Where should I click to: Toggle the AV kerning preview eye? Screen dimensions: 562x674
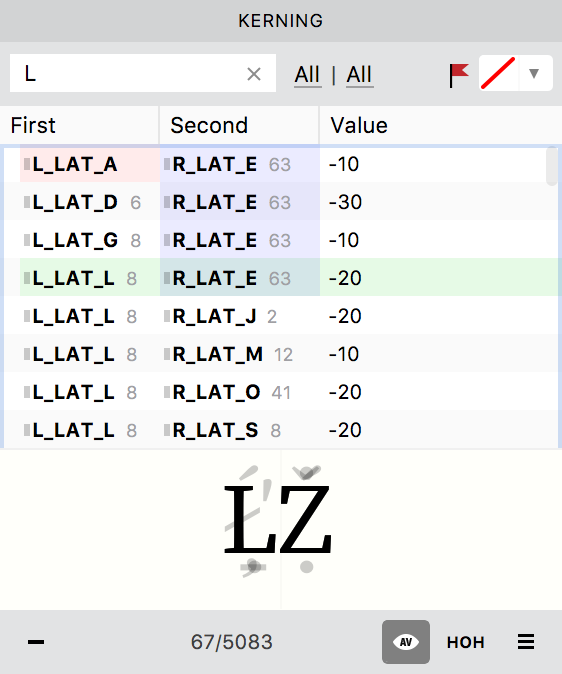pyautogui.click(x=405, y=642)
